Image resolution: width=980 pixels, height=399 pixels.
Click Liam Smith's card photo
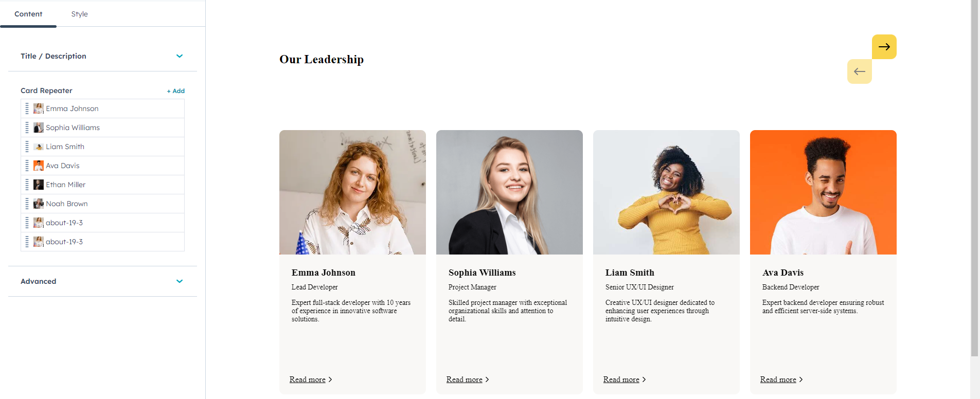666,192
